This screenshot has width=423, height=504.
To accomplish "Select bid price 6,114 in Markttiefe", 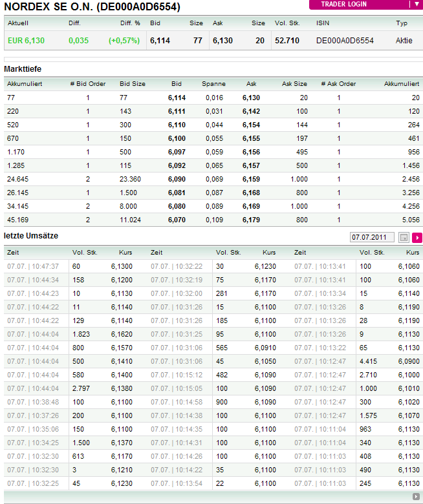I will [x=177, y=98].
